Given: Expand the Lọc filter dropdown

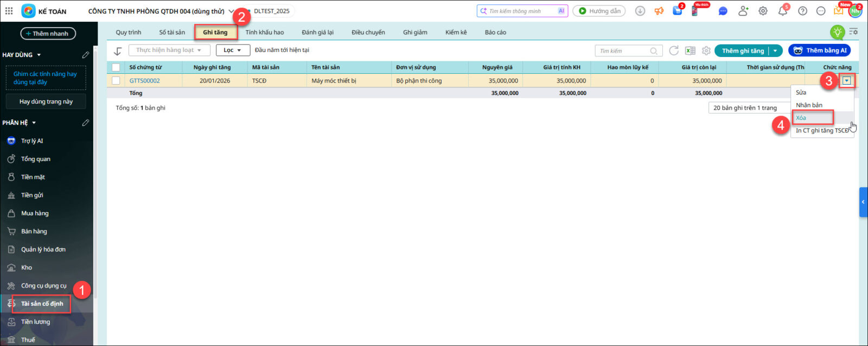Looking at the screenshot, I should 233,50.
